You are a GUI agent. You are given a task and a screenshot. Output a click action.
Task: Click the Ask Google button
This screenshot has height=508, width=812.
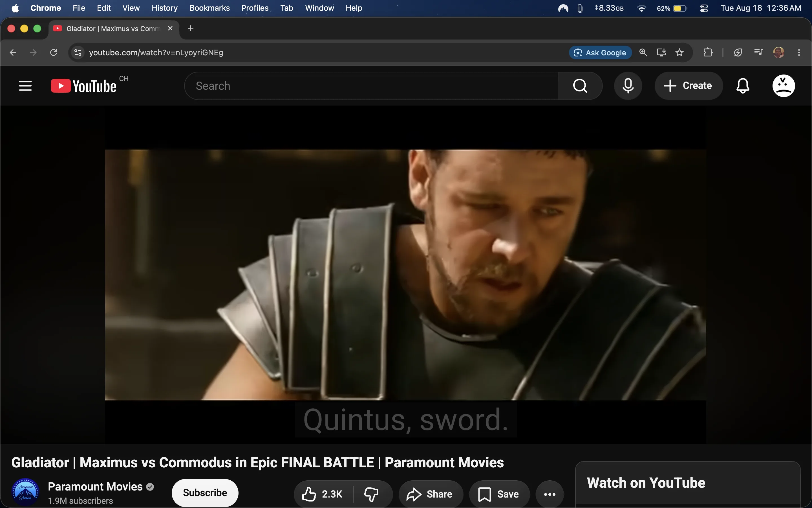tap(600, 52)
